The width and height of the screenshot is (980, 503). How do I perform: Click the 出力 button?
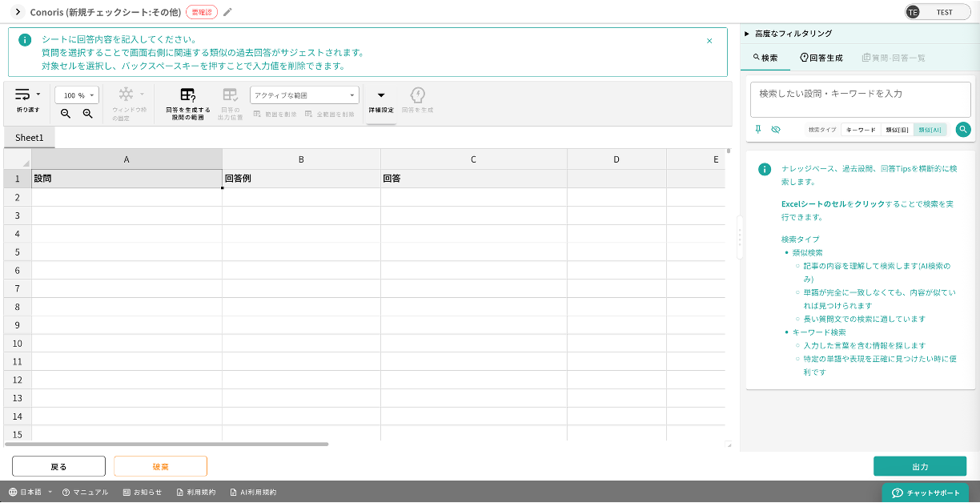click(920, 466)
